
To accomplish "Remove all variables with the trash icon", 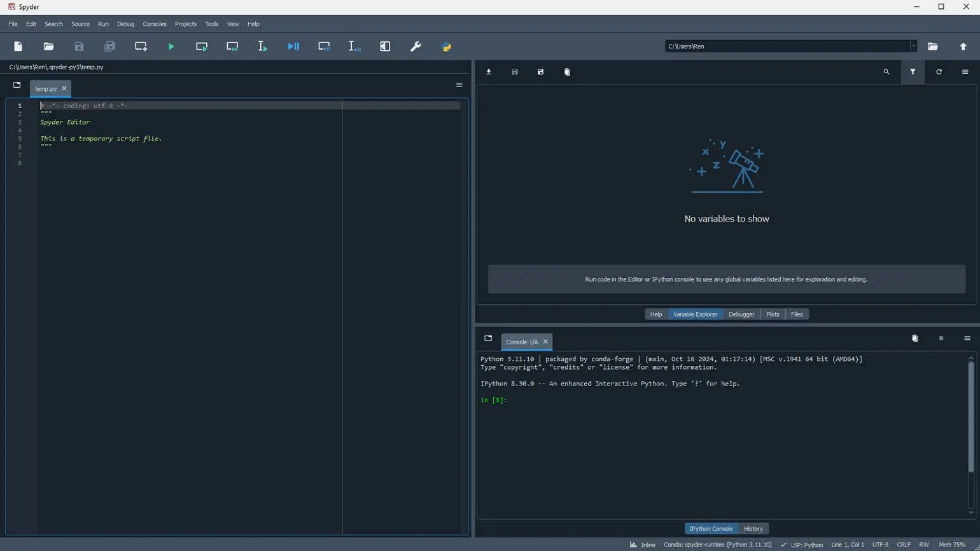I will click(567, 72).
